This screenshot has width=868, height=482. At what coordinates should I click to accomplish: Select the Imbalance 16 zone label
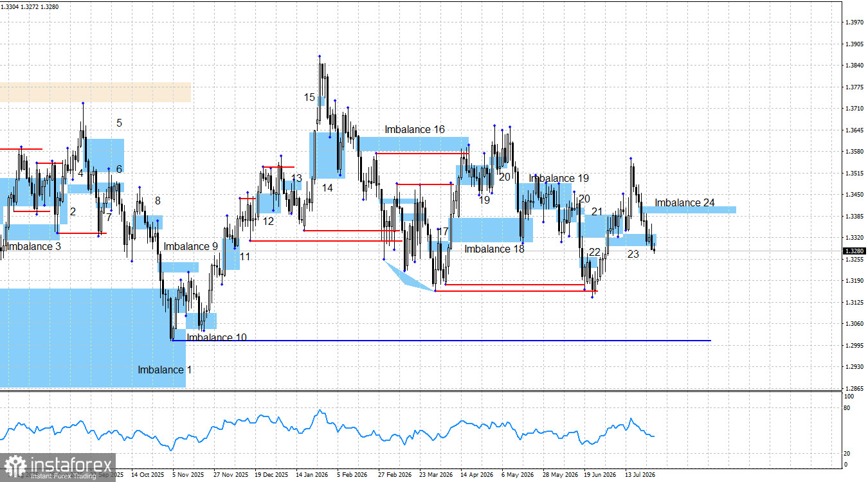tap(415, 129)
